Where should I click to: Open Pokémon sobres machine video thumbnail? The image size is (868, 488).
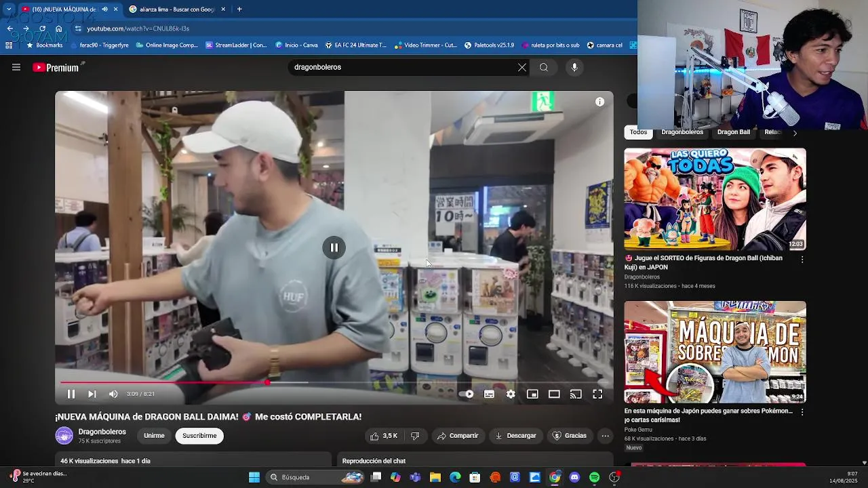715,352
